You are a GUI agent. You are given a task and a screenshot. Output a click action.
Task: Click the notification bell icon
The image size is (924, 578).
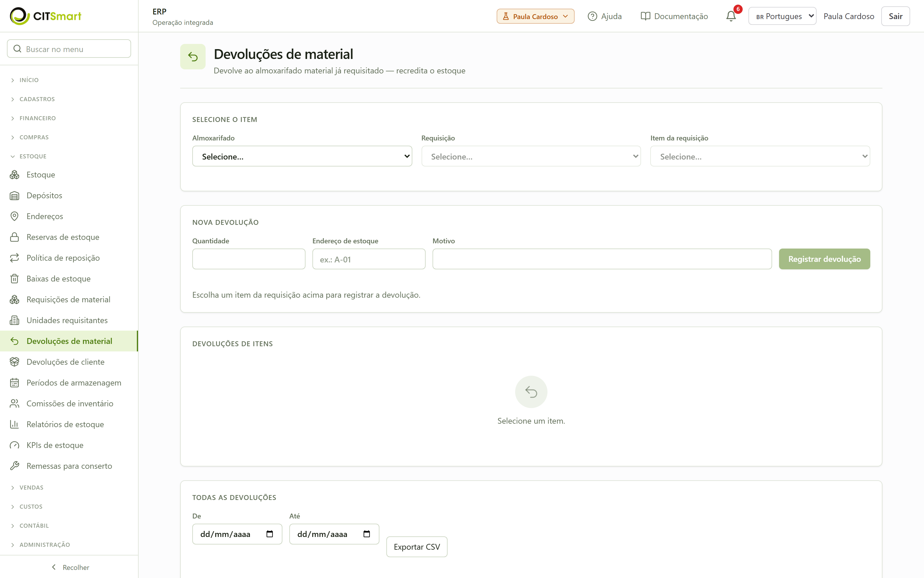click(x=731, y=16)
